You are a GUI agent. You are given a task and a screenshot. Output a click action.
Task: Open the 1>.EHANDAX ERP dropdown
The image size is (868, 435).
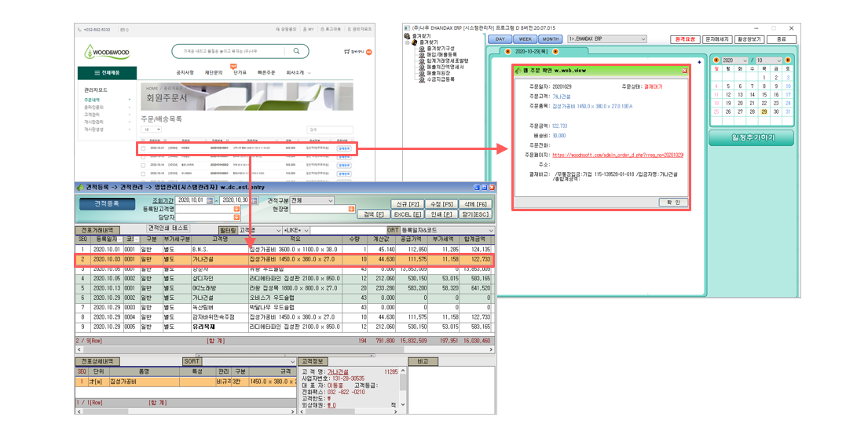(607, 38)
